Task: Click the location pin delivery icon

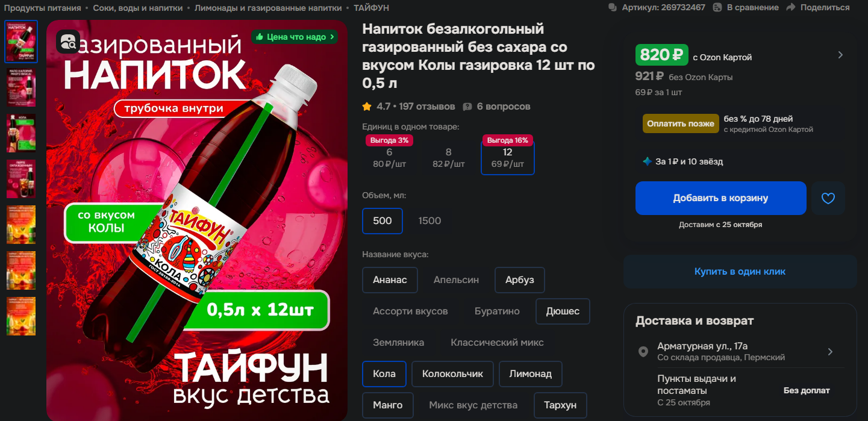Action: pyautogui.click(x=643, y=352)
